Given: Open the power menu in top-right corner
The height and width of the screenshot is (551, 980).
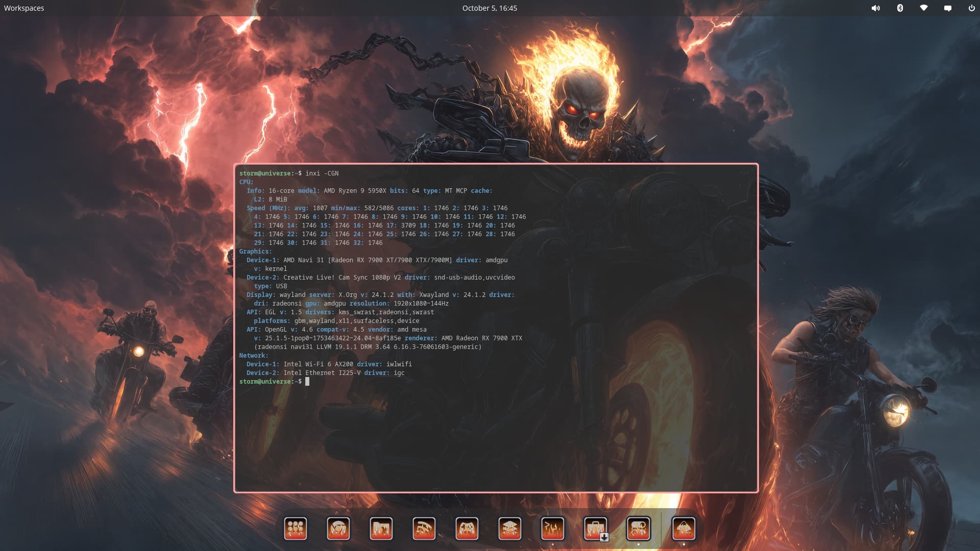Looking at the screenshot, I should [972, 8].
